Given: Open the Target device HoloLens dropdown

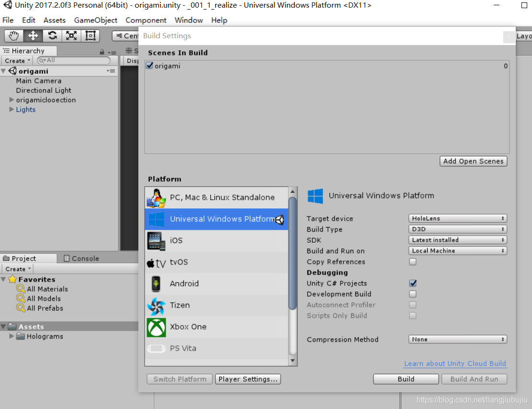Looking at the screenshot, I should pyautogui.click(x=458, y=218).
